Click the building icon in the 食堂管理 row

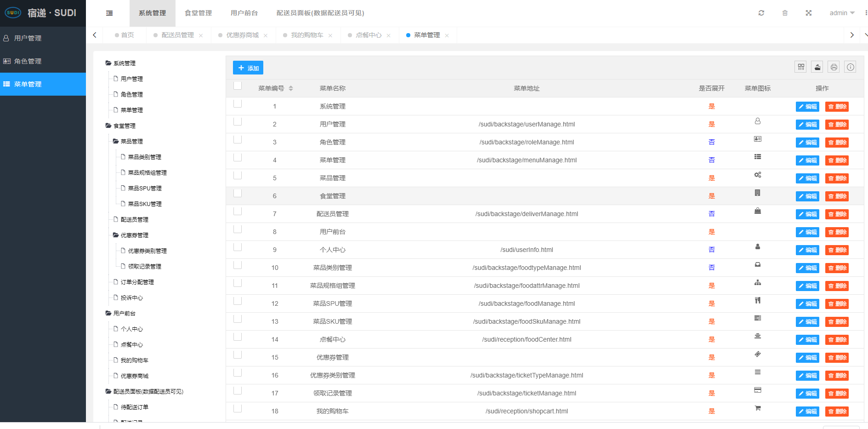click(x=758, y=193)
